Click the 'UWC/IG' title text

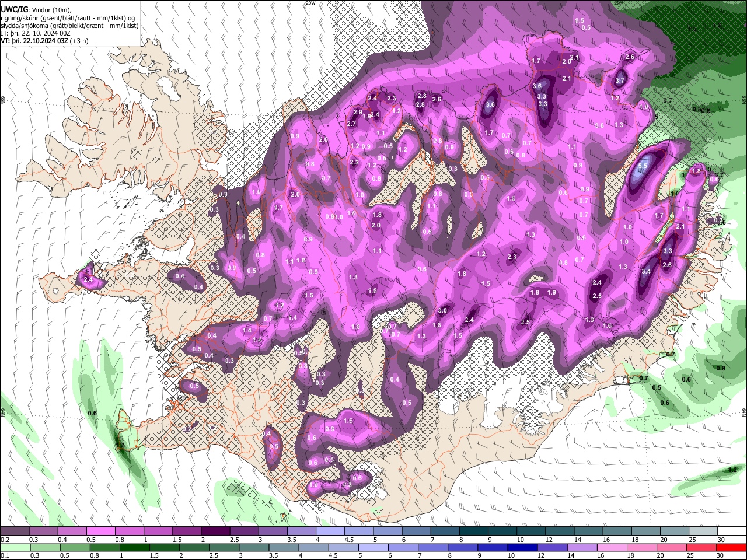(x=15, y=9)
